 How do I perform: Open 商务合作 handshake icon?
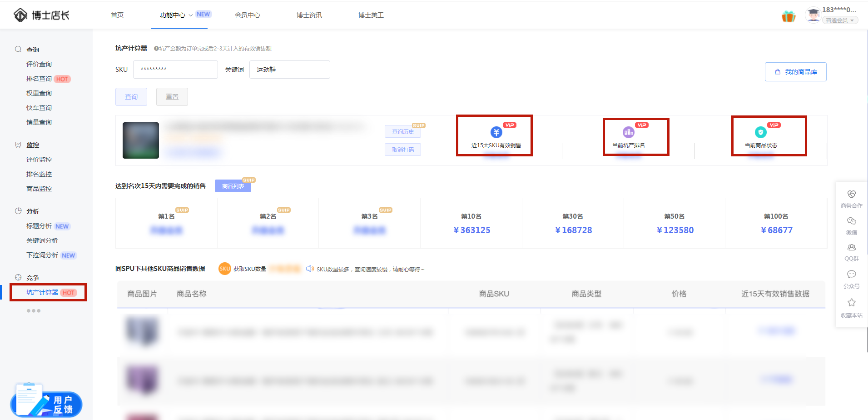(x=852, y=194)
